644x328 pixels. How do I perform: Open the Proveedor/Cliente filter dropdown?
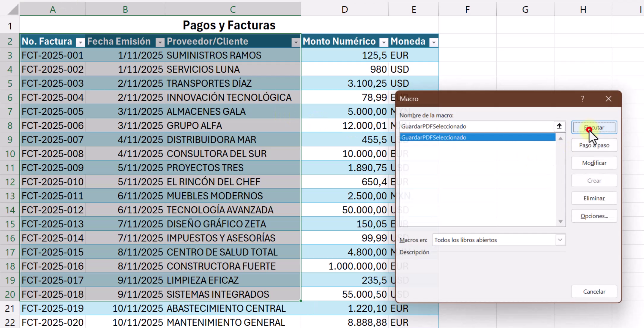tap(296, 42)
